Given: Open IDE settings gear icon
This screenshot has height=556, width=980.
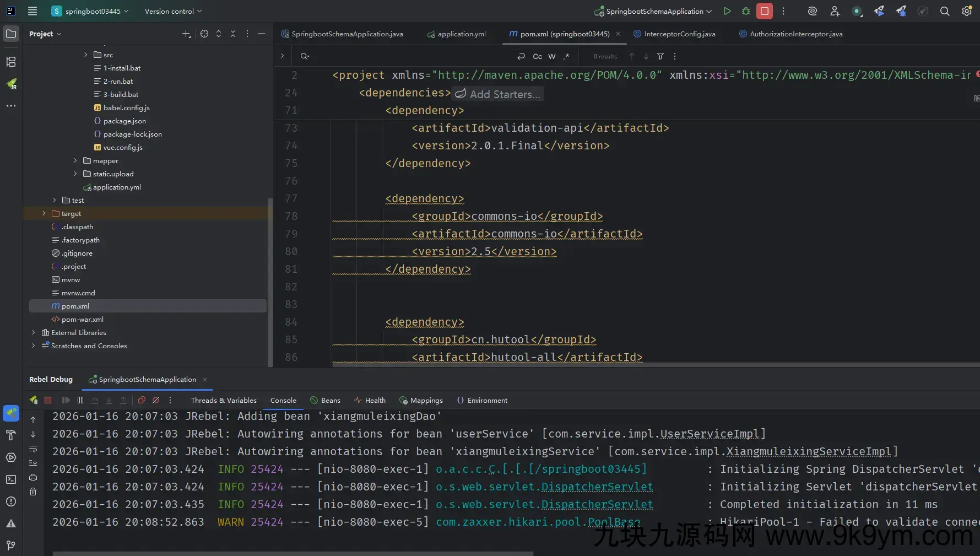Looking at the screenshot, I should [966, 11].
